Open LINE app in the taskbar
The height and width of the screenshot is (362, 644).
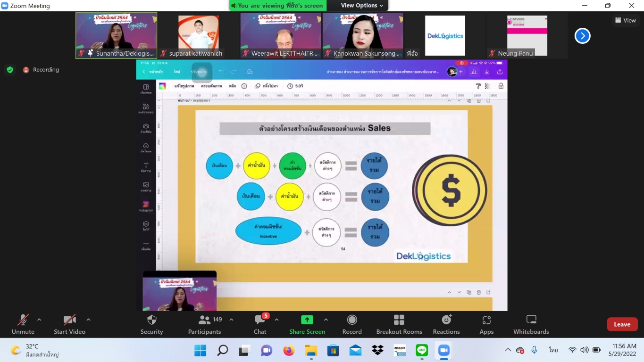click(422, 350)
